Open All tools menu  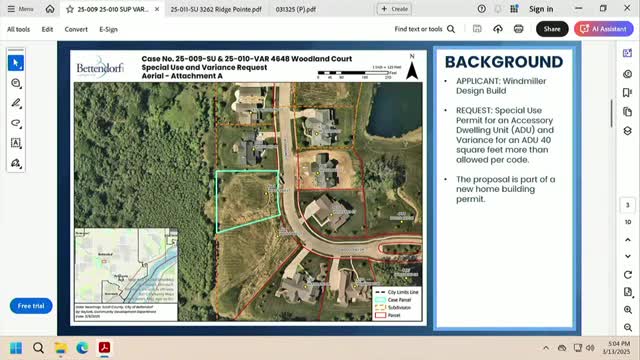click(18, 29)
